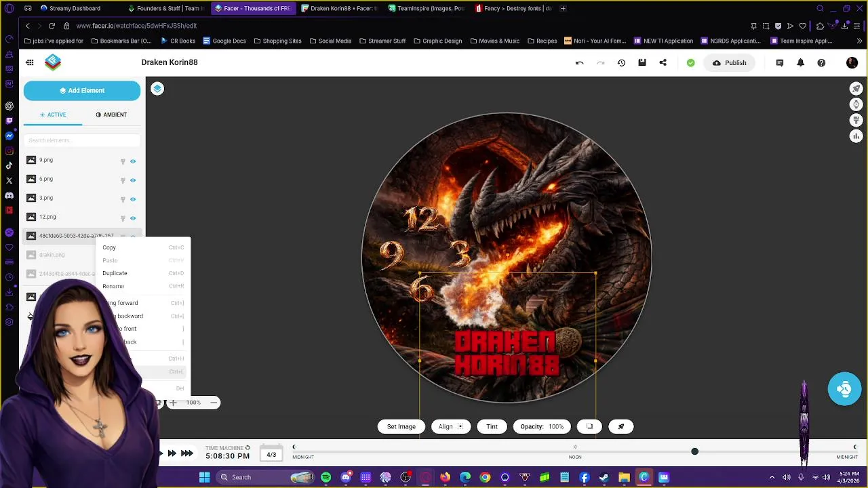This screenshot has width=868, height=488.
Task: Click the bar chart icon on the right edge
Action: (856, 136)
